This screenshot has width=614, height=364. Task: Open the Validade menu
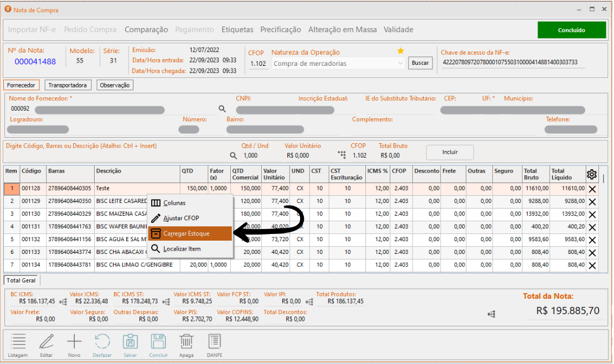click(398, 30)
